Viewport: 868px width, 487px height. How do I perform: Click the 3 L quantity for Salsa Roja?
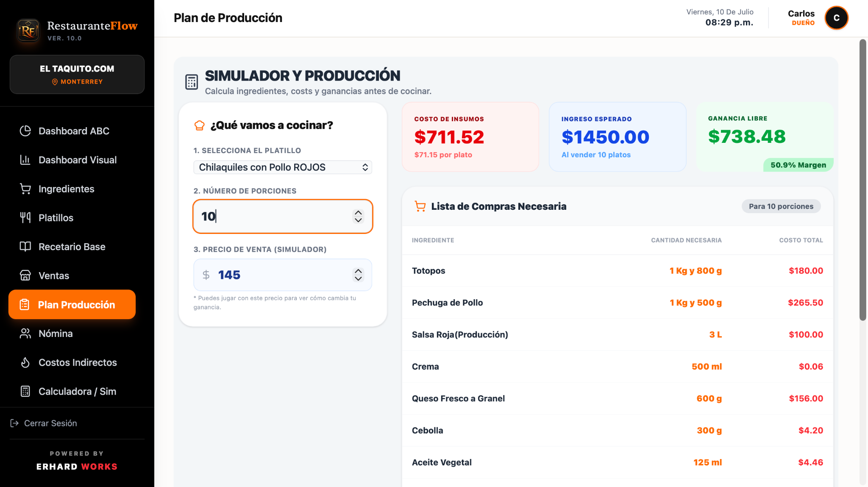pos(715,335)
